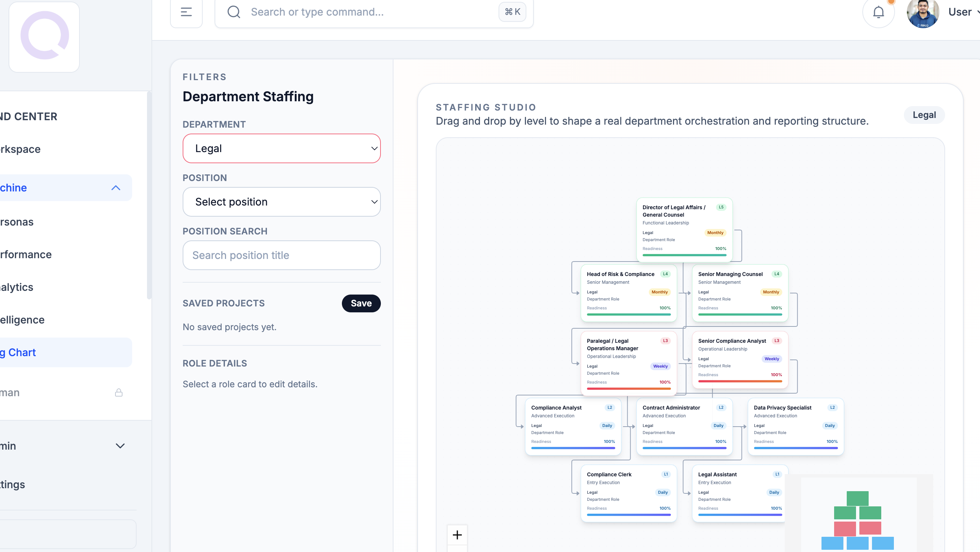The width and height of the screenshot is (980, 552).
Task: Open the Department dropdown showing Legal
Action: 281,148
